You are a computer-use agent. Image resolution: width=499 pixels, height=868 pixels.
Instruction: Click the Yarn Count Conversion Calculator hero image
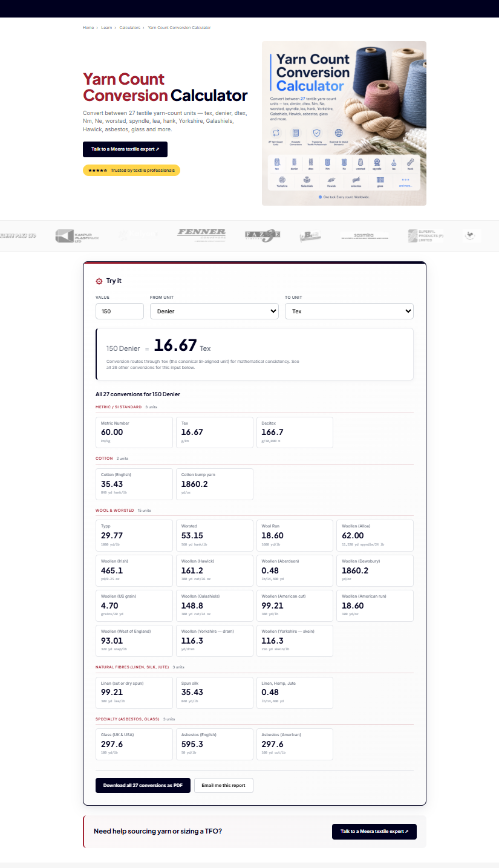(x=344, y=123)
